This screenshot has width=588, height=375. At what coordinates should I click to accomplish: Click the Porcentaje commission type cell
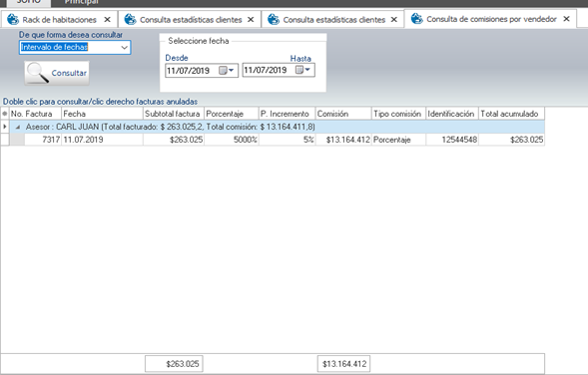pyautogui.click(x=398, y=140)
